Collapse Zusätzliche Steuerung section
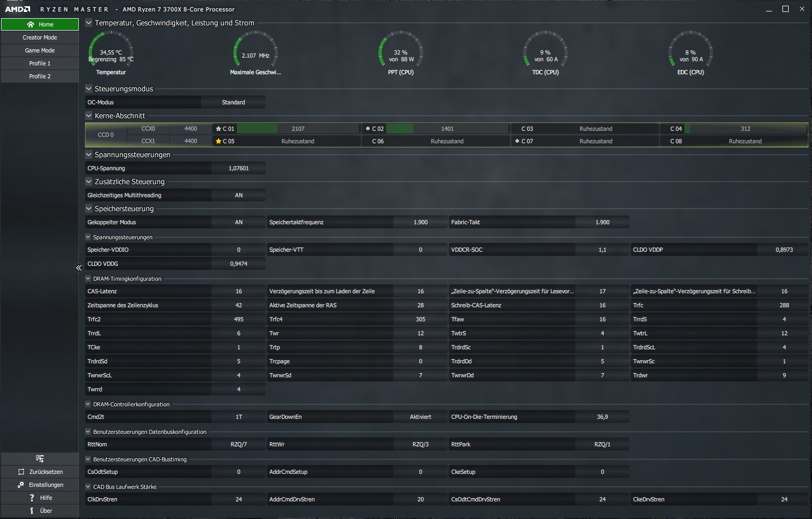This screenshot has width=812, height=519. click(89, 182)
